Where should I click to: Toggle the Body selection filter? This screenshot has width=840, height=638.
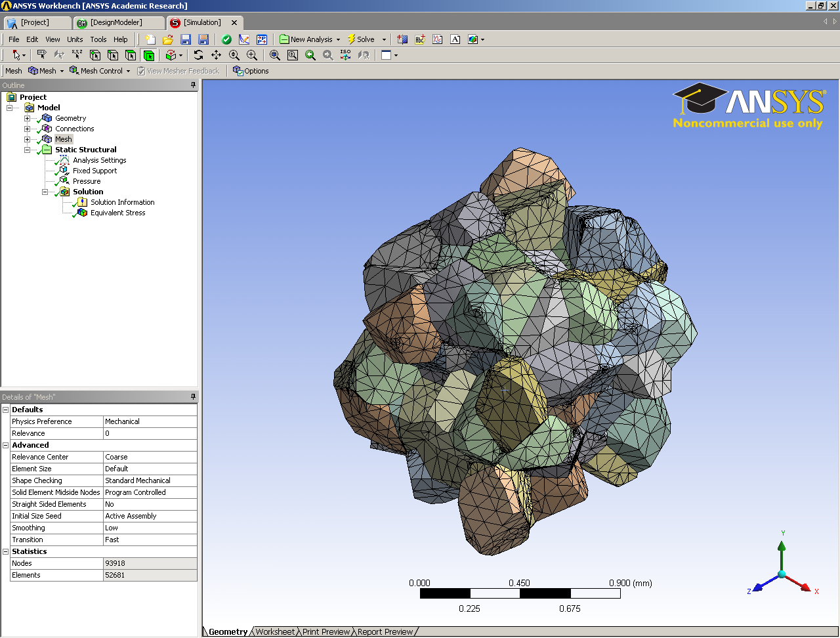[148, 55]
